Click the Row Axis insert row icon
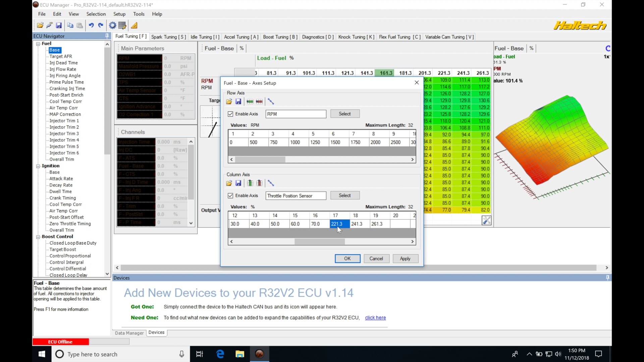This screenshot has height=362, width=644. (x=250, y=102)
